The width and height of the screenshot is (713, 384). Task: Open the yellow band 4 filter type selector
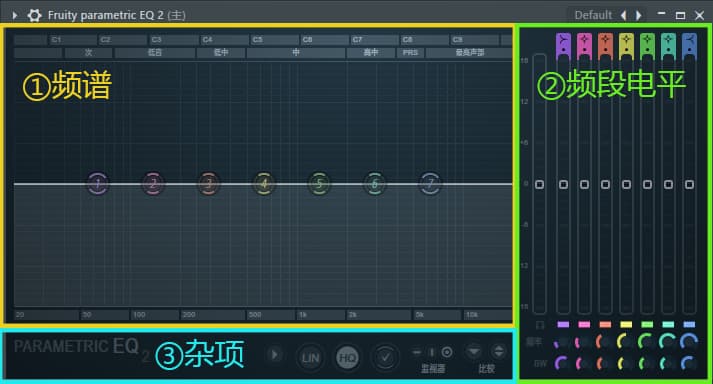(626, 45)
